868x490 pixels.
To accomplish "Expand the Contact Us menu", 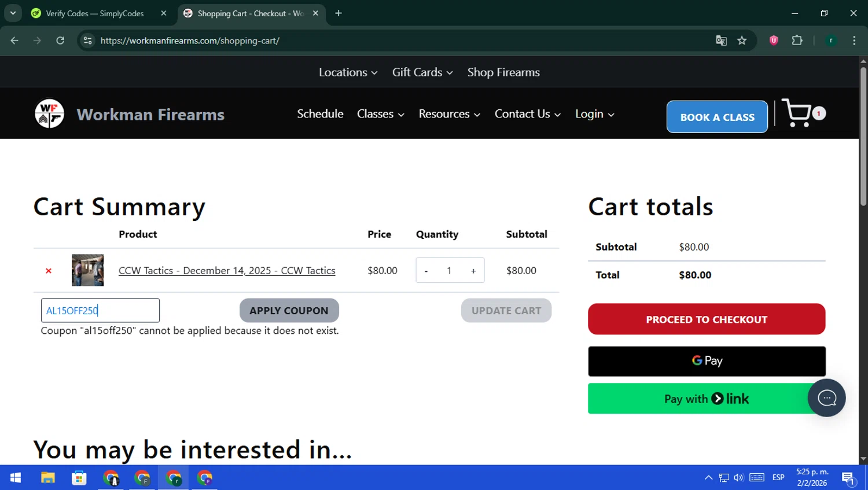I will coord(527,114).
